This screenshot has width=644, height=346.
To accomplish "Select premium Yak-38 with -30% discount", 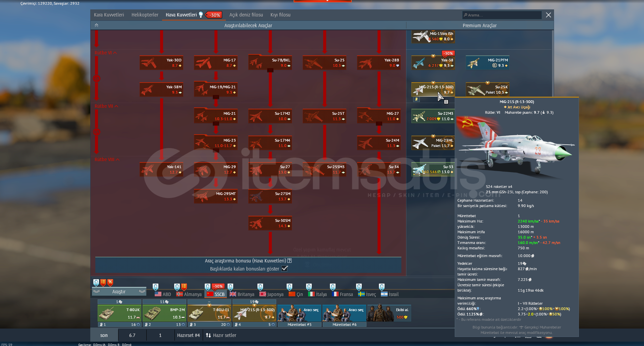I will click(x=433, y=63).
